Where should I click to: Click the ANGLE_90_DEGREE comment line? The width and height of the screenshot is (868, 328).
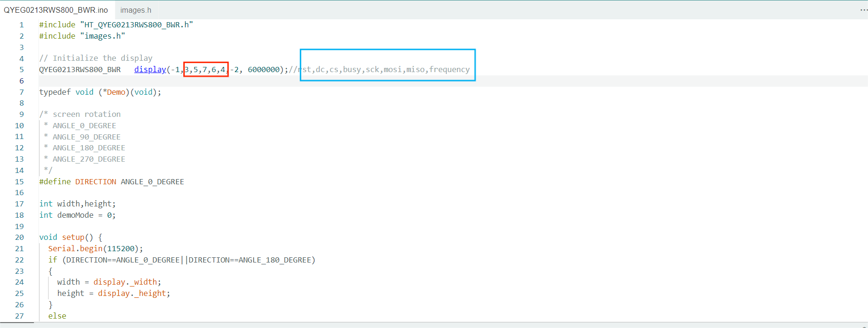click(86, 137)
